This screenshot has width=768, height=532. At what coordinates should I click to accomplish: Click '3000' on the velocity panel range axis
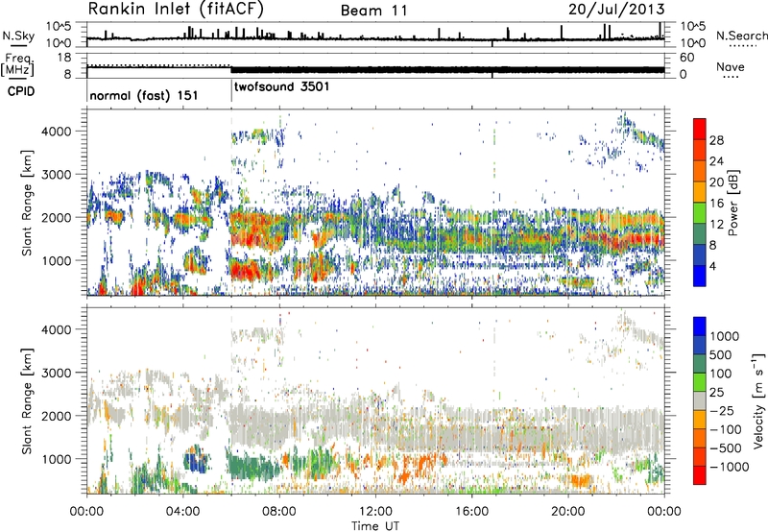click(56, 373)
